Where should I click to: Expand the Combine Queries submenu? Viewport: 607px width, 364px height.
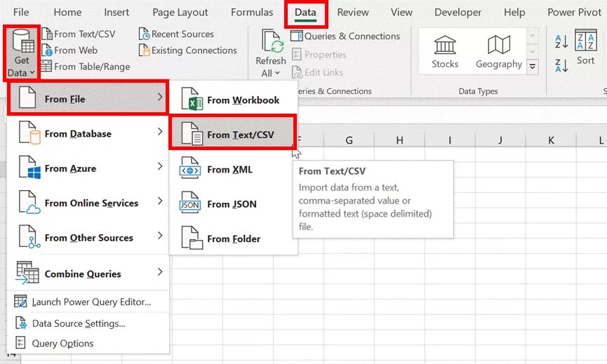pos(88,274)
